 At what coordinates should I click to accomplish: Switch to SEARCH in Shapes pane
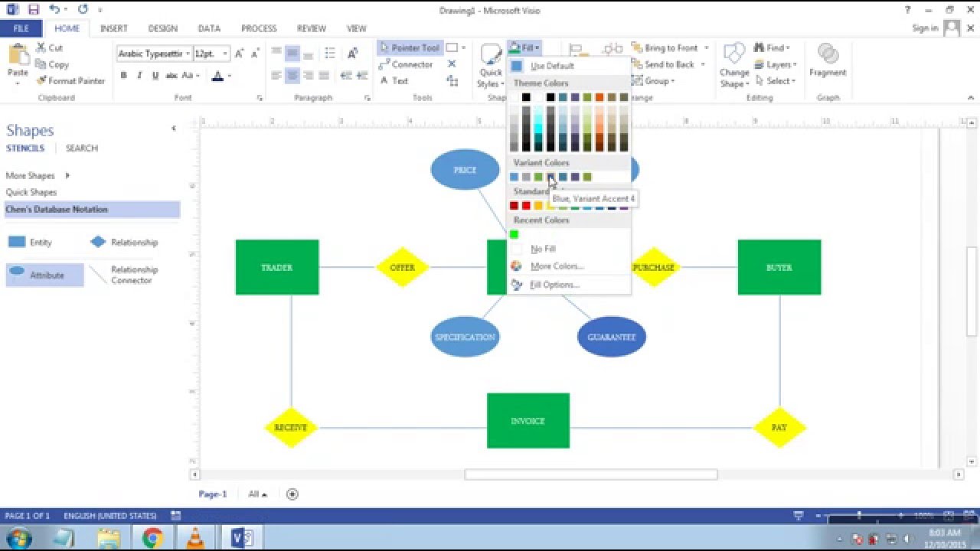point(82,148)
